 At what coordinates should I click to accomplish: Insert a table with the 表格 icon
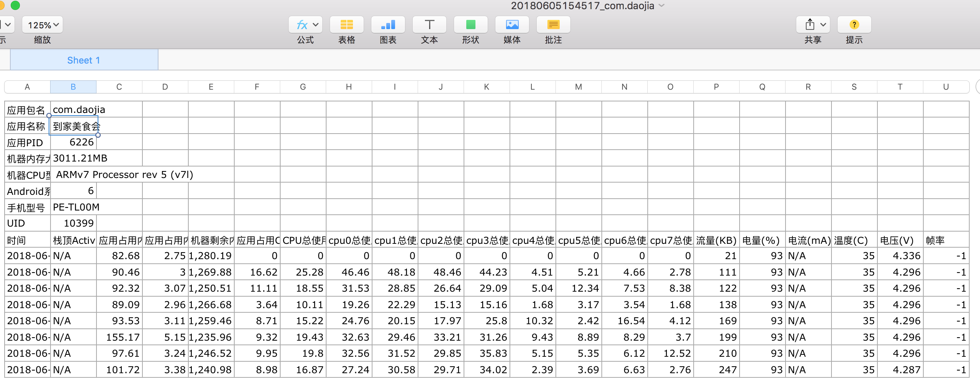point(346,25)
